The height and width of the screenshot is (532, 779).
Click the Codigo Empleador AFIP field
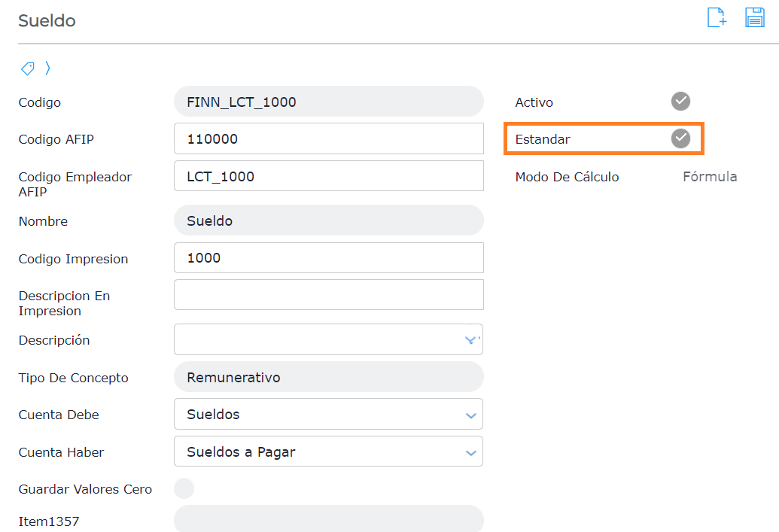click(x=328, y=176)
